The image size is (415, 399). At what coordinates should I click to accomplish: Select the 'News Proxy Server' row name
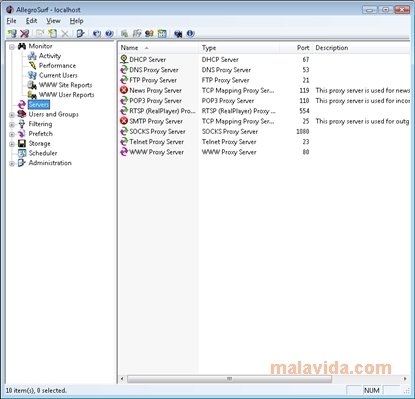[155, 90]
